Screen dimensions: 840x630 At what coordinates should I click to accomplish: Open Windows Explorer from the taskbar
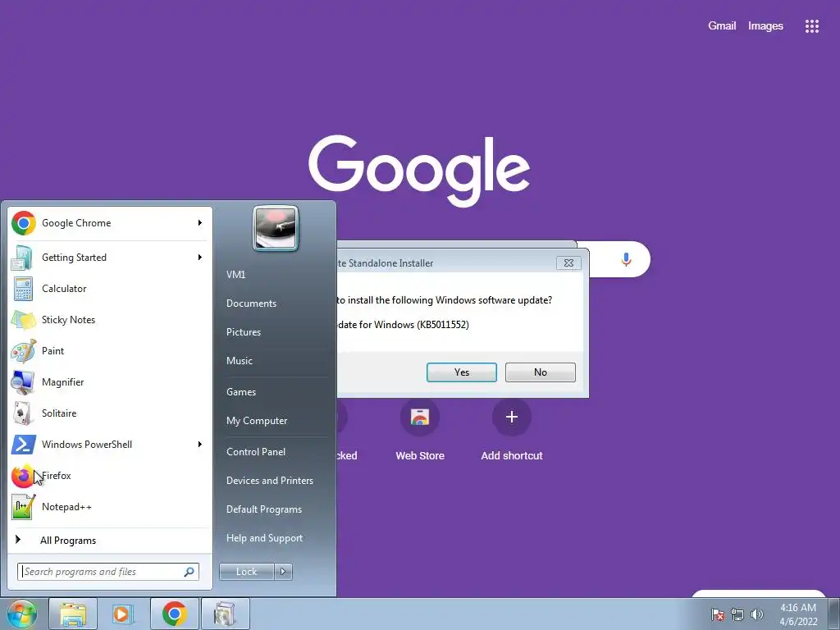point(73,614)
